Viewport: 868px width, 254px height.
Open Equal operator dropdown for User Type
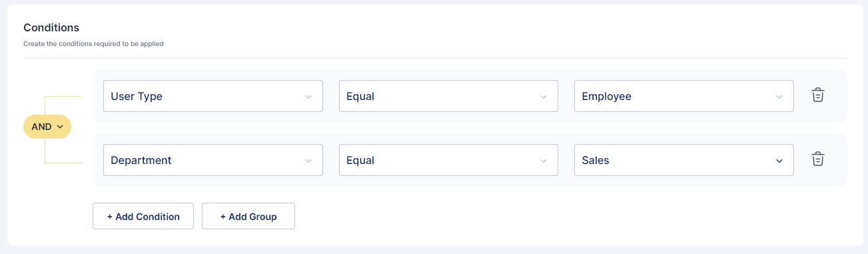point(448,96)
